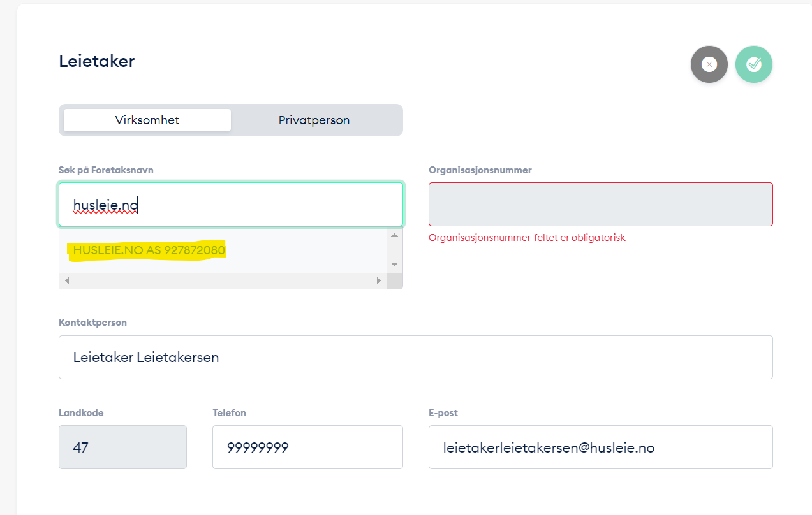Click the suggestion list scroll down arrow

pos(394,265)
